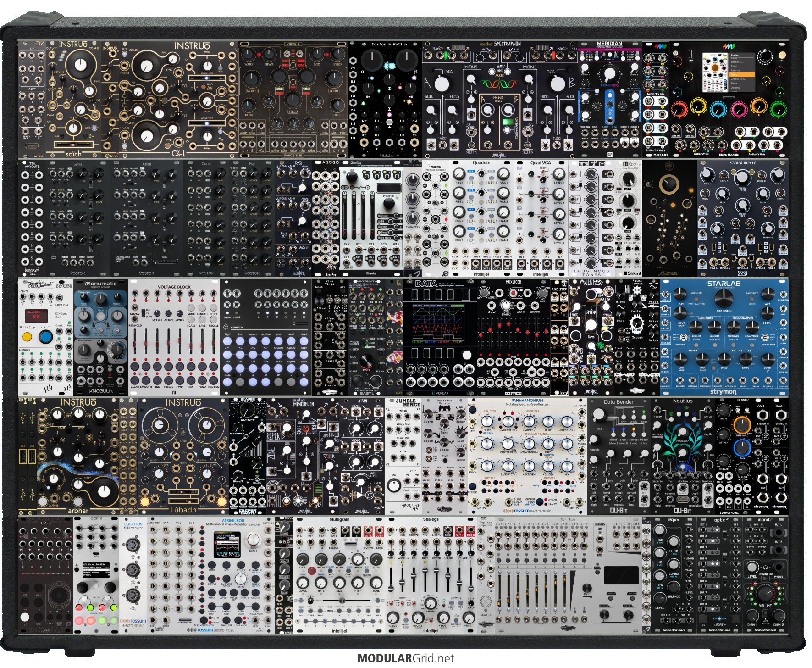Click the LOCUTUS MIDI Mediator title
This screenshot has height=668, width=812.
[x=133, y=526]
